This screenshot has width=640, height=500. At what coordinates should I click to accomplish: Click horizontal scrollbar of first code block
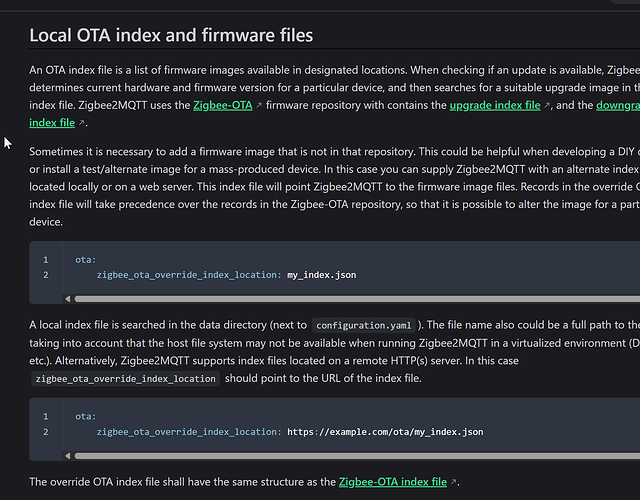357,299
